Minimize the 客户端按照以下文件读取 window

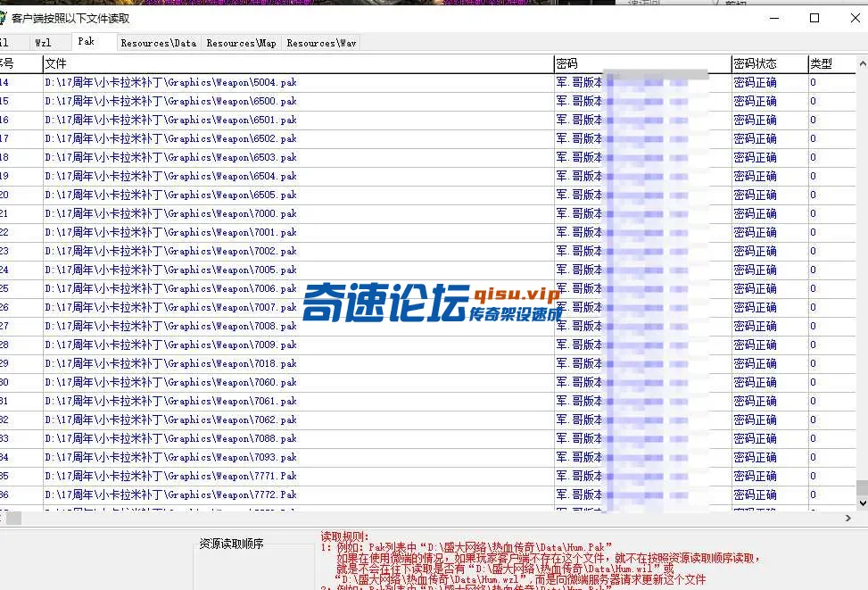[774, 18]
